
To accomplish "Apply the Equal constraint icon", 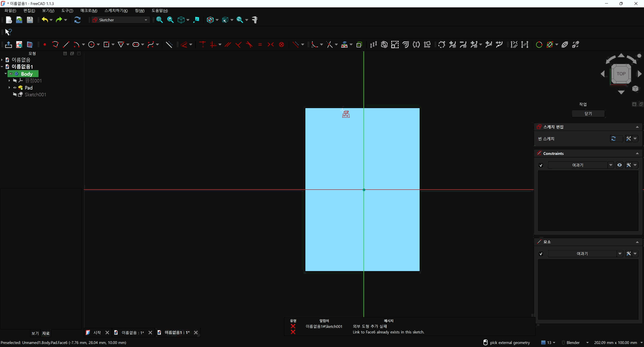I will coord(260,45).
